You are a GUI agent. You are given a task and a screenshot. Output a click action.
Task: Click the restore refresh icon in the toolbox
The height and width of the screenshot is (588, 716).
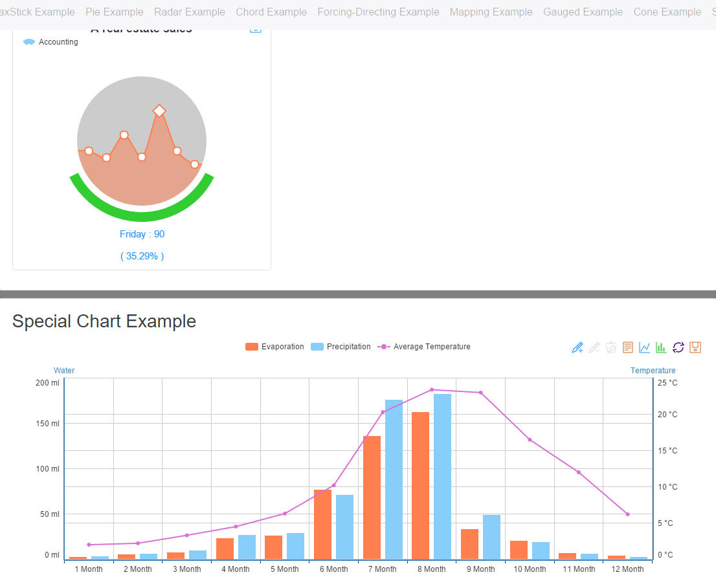[x=678, y=347]
